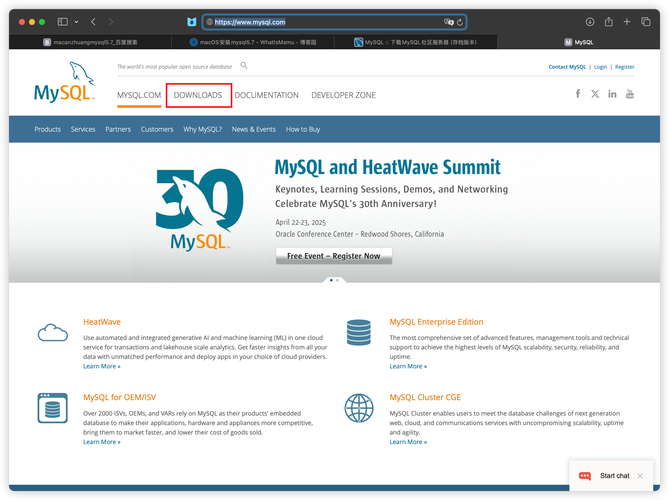This screenshot has width=669, height=500.
Task: Go back with the back arrow
Action: point(93,21)
